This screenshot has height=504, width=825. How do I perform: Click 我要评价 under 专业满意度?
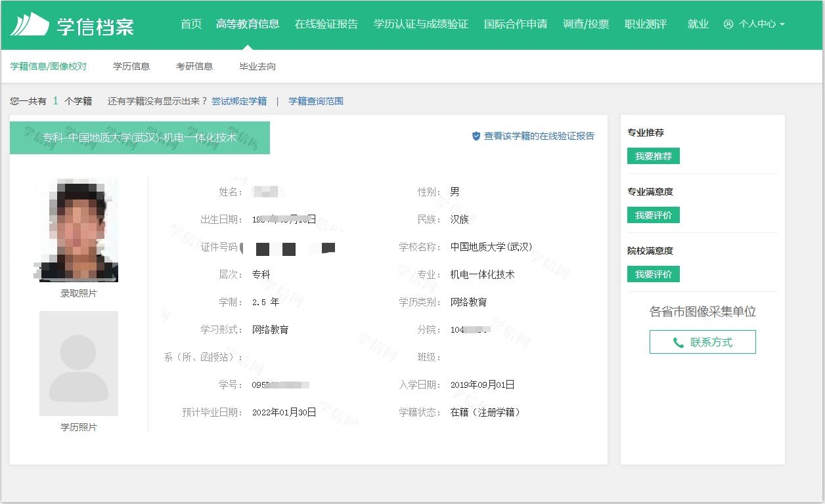coord(653,215)
